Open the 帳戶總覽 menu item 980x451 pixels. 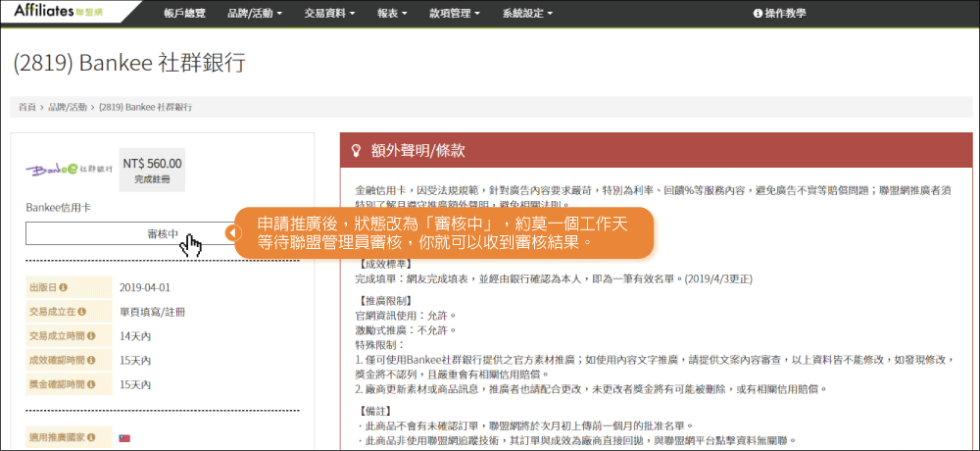[x=184, y=13]
